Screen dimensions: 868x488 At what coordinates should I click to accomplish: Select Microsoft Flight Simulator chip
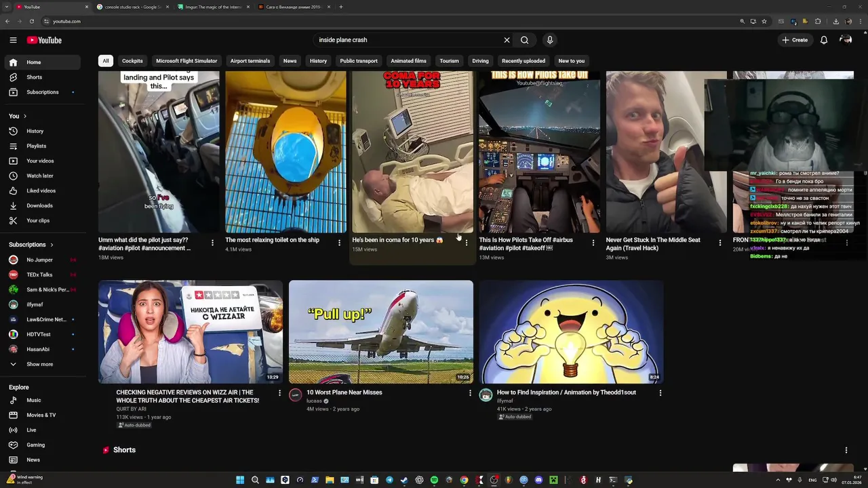[x=186, y=61]
